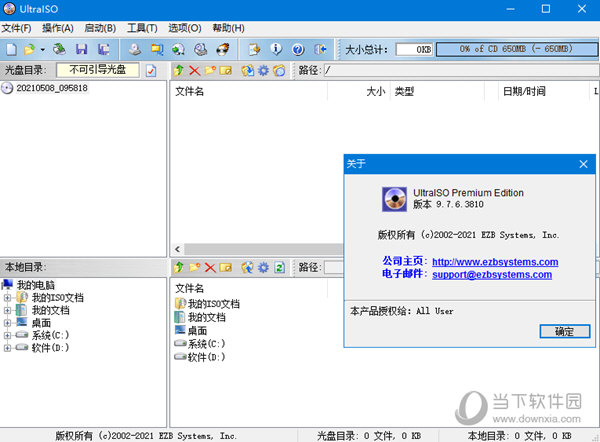Click the 不可引导光盘 boot status field
This screenshot has width=600, height=442.
tap(98, 70)
